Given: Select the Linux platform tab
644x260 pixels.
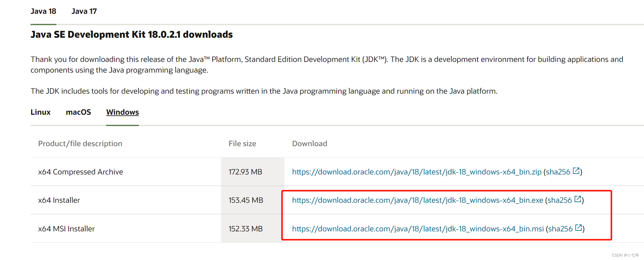Looking at the screenshot, I should [x=41, y=112].
